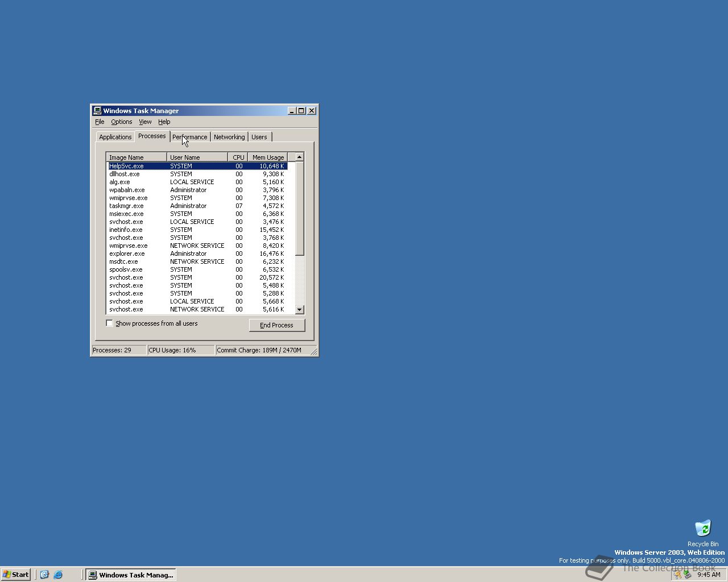Select the Processes tab
The height and width of the screenshot is (582, 728).
tap(152, 136)
